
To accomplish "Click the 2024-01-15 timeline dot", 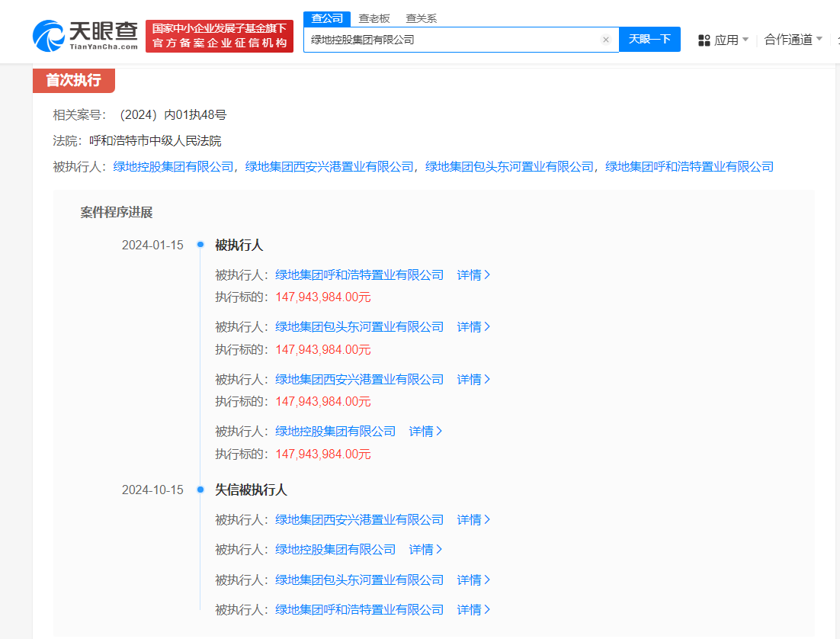I will (x=200, y=245).
